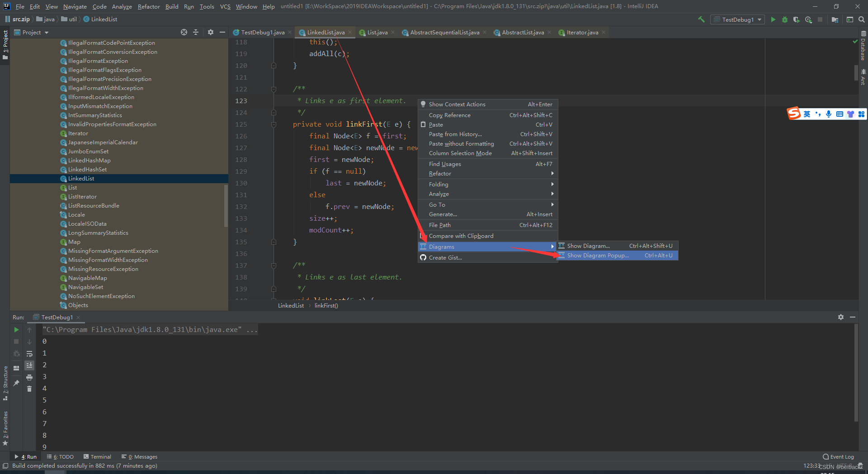This screenshot has width=868, height=474.
Task: Click the Build Project hammer icon
Action: [x=701, y=19]
